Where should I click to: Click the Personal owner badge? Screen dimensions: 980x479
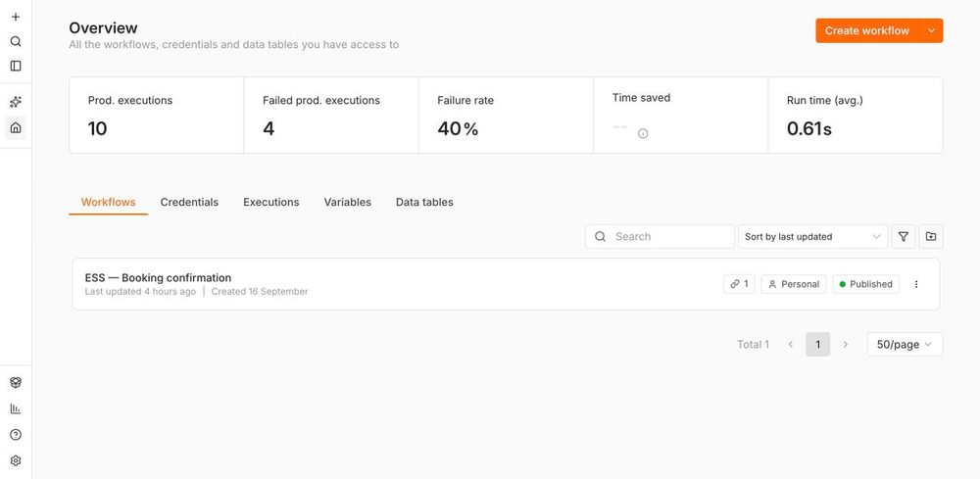tap(794, 284)
